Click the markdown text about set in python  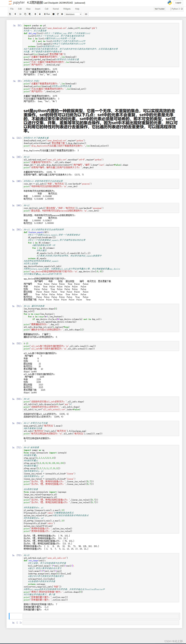click(101, 120)
